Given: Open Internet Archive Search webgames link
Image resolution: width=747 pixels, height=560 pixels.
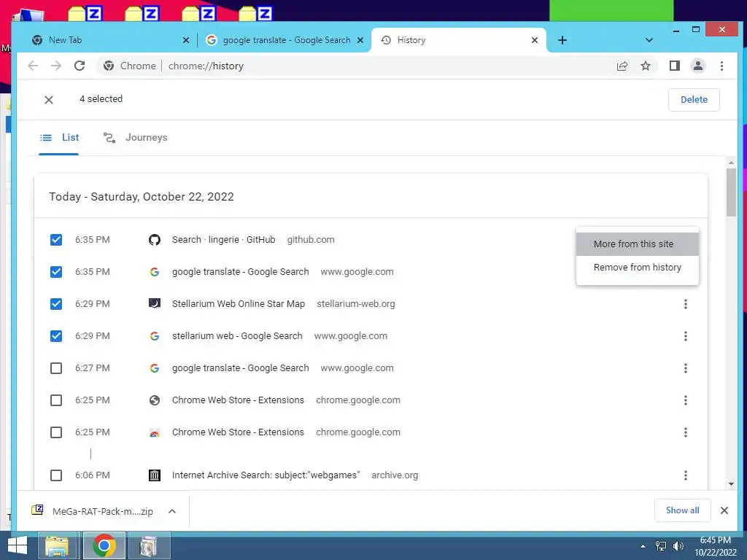Looking at the screenshot, I should (x=266, y=475).
